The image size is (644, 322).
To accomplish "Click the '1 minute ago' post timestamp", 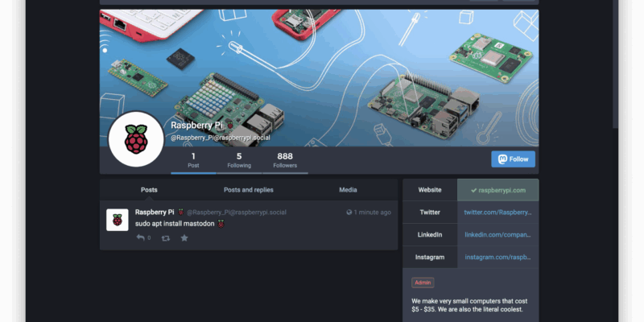I will (373, 213).
